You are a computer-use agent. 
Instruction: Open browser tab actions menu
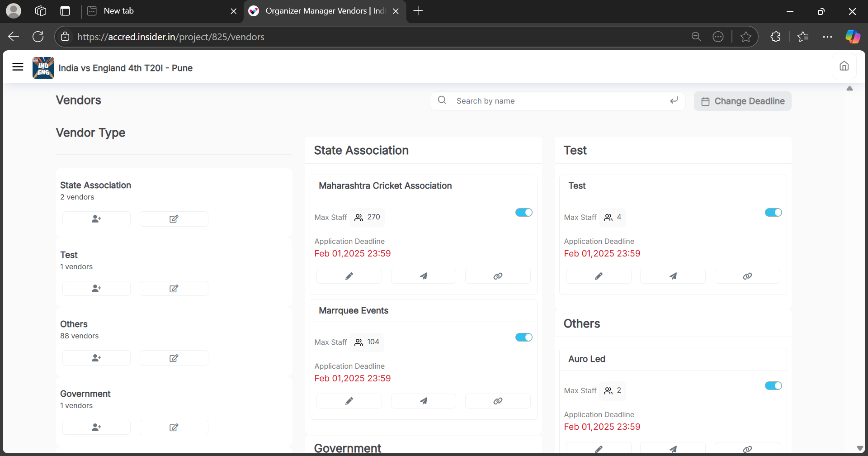(x=65, y=11)
